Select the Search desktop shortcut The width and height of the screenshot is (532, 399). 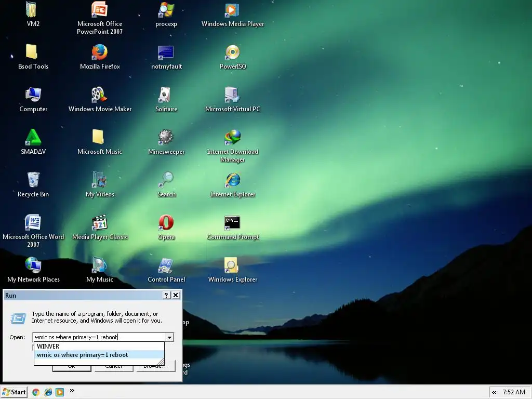(166, 180)
